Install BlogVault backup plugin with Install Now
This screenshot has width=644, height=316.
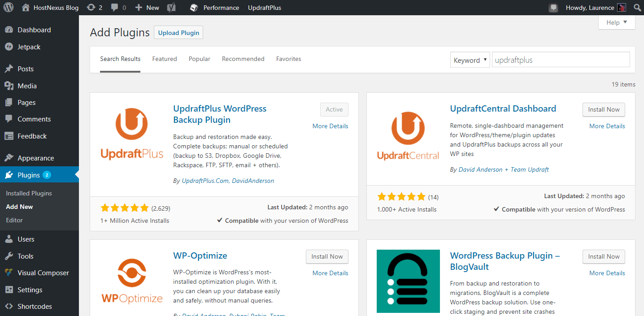[604, 256]
